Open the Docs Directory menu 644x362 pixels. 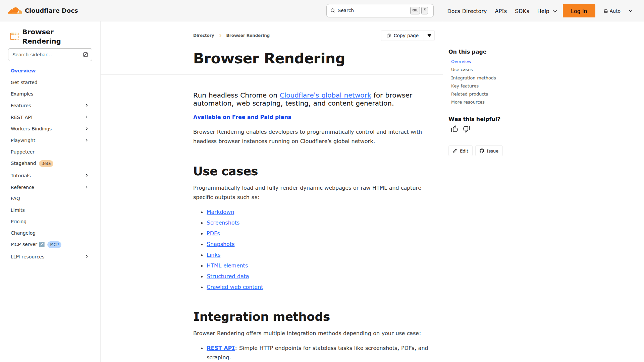point(467,11)
